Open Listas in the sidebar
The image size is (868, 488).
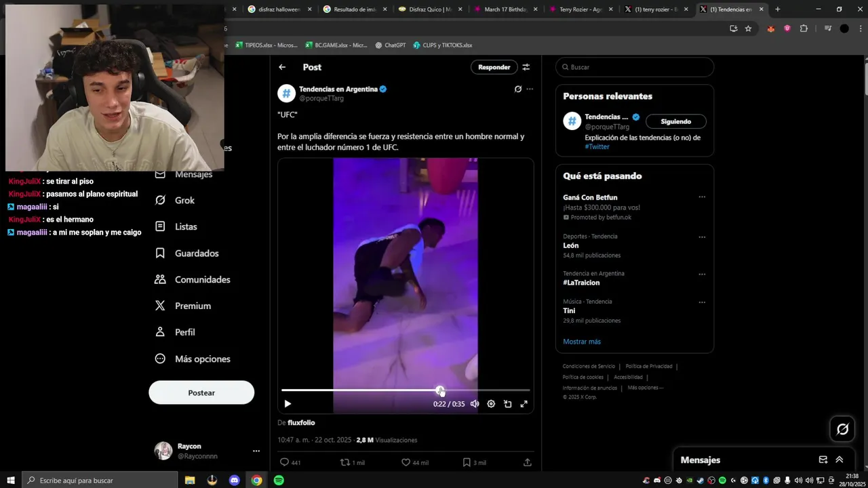click(x=176, y=226)
